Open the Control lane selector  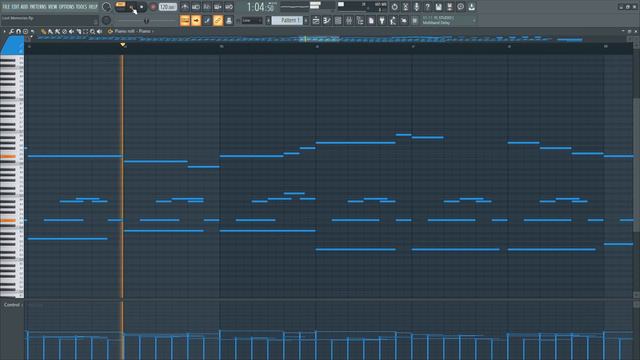click(12, 304)
